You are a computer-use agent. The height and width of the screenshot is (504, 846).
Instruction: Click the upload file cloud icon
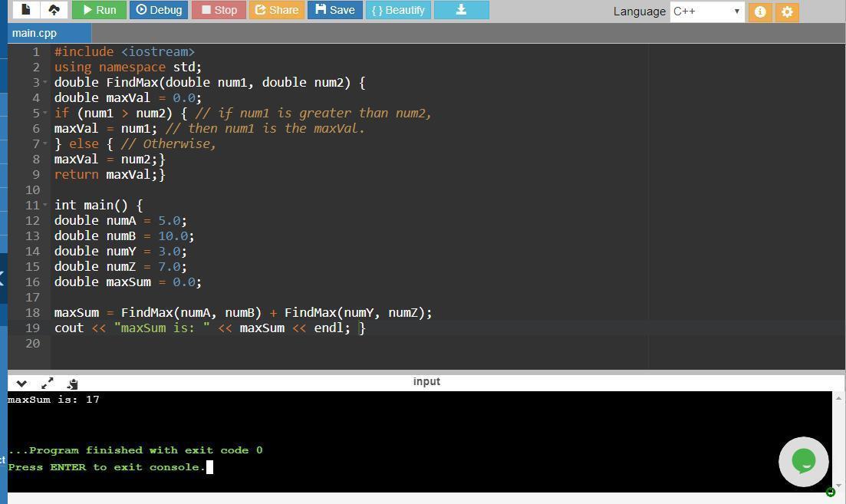pos(54,10)
